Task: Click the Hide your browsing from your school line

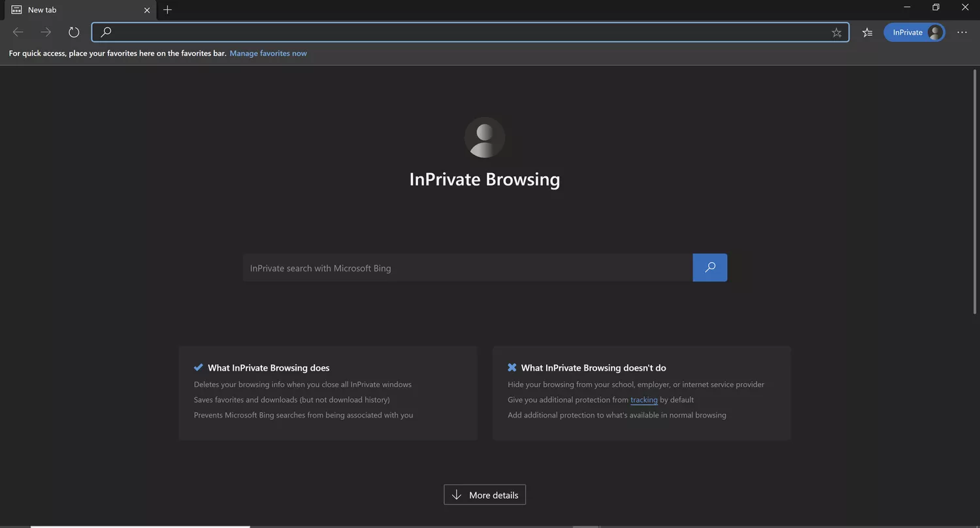Action: pos(636,384)
